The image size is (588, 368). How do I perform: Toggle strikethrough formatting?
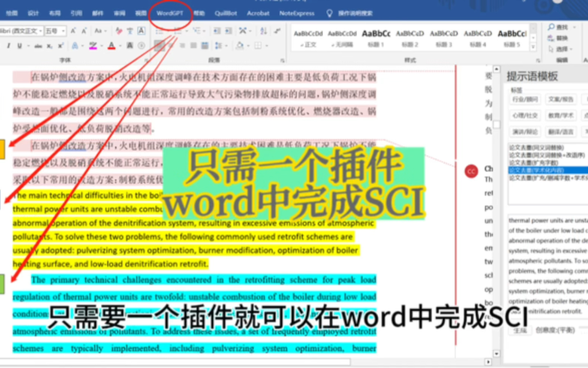pyautogui.click(x=38, y=46)
